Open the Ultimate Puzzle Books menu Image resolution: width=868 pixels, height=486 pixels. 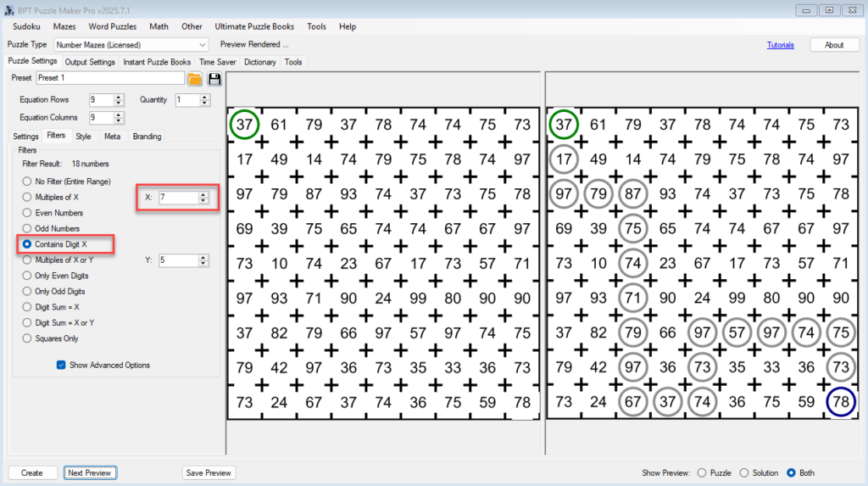click(254, 26)
